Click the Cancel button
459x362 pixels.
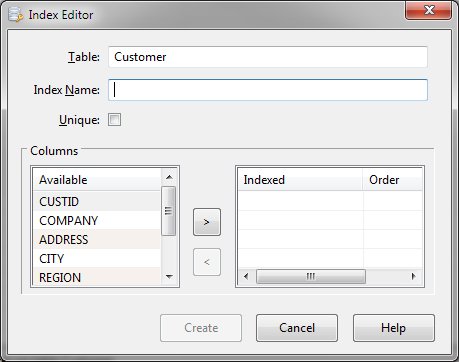[297, 328]
